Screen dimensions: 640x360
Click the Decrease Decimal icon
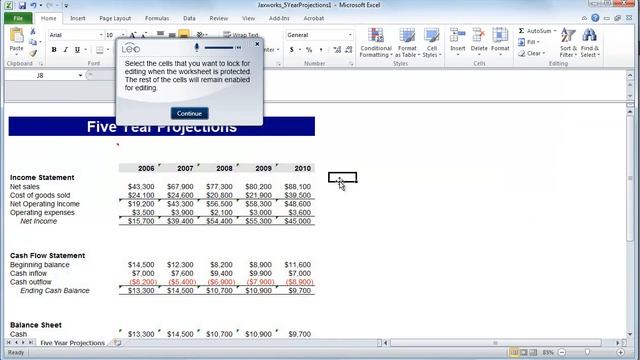(348, 50)
